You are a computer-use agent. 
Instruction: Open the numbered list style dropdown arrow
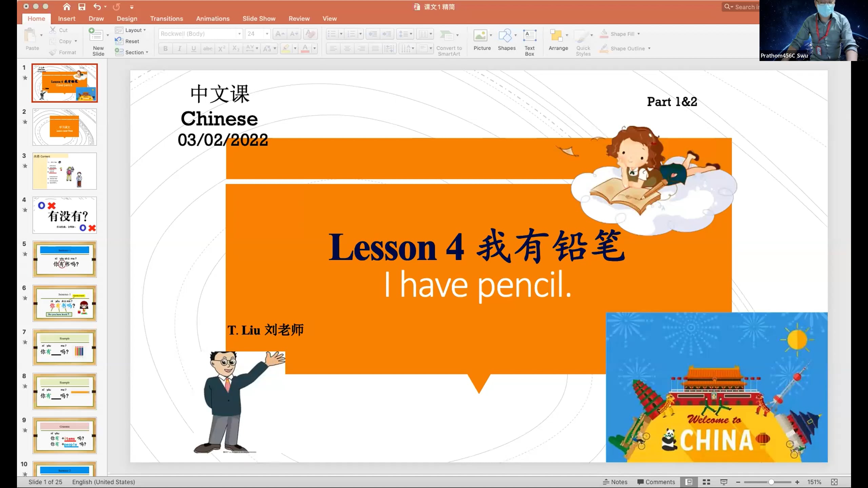tap(360, 34)
